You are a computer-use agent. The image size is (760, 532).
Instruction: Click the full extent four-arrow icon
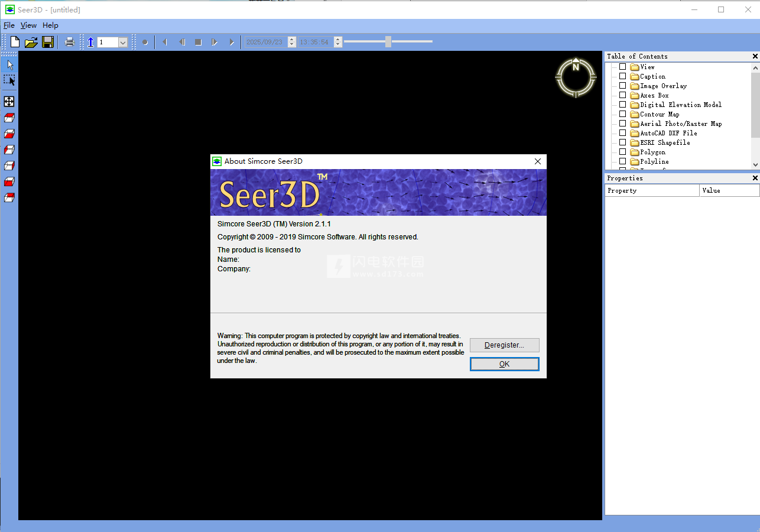pyautogui.click(x=9, y=102)
